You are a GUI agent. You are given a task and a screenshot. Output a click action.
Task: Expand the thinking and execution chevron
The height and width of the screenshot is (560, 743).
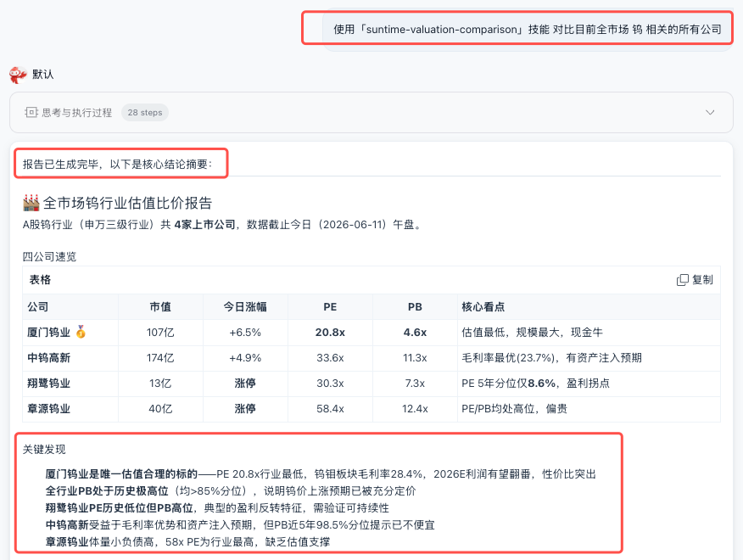coord(710,112)
